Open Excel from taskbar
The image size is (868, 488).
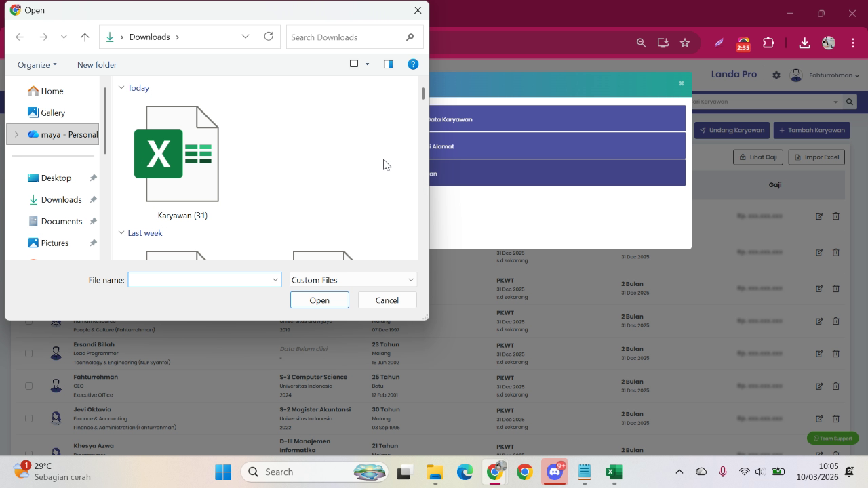(x=614, y=472)
